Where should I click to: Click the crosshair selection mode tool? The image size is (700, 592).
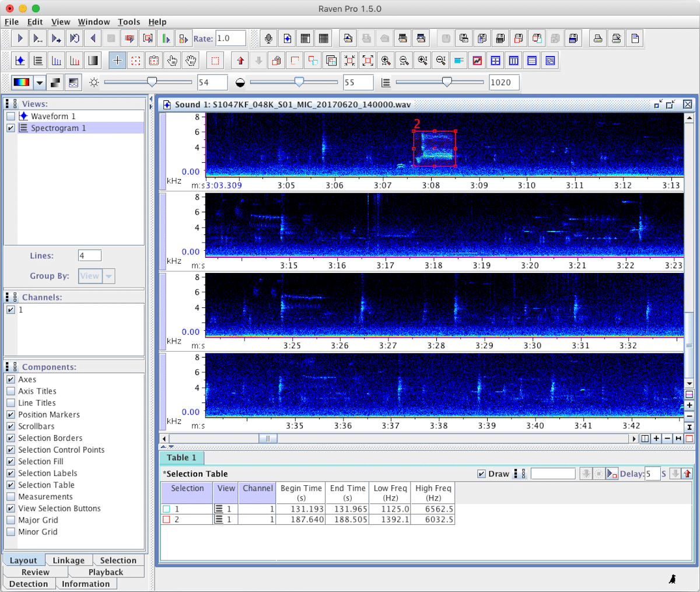[x=117, y=61]
